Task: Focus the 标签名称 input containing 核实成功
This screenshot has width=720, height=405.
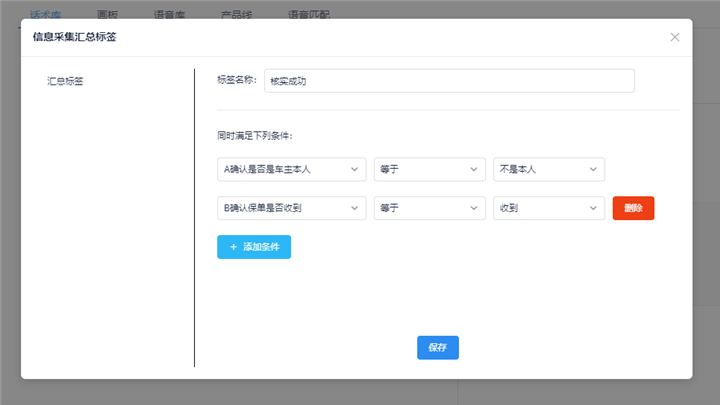Action: (x=448, y=81)
